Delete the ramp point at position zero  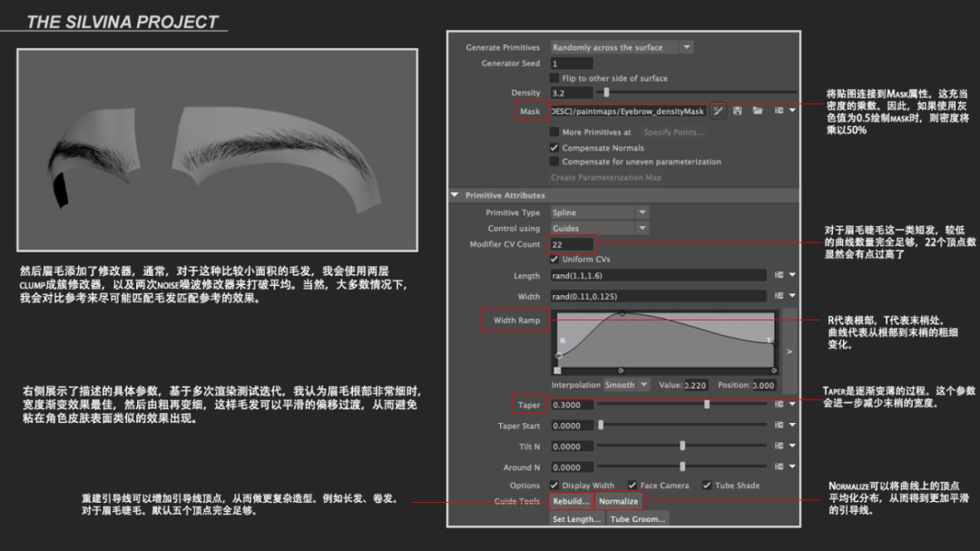coord(557,370)
